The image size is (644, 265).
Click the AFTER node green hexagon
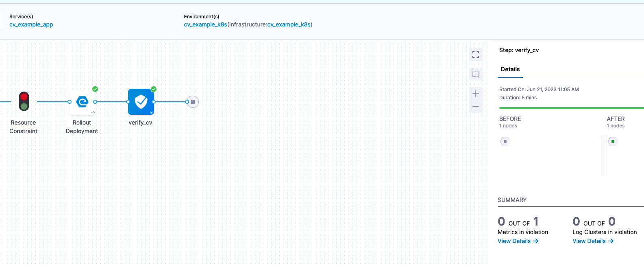pyautogui.click(x=613, y=142)
